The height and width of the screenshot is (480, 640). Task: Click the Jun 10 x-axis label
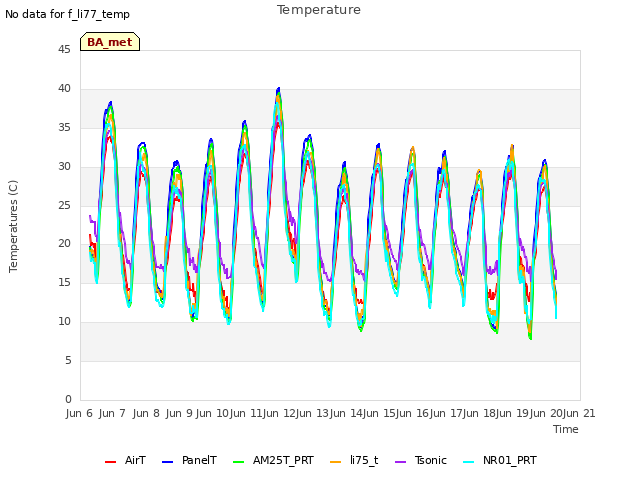click(212, 413)
